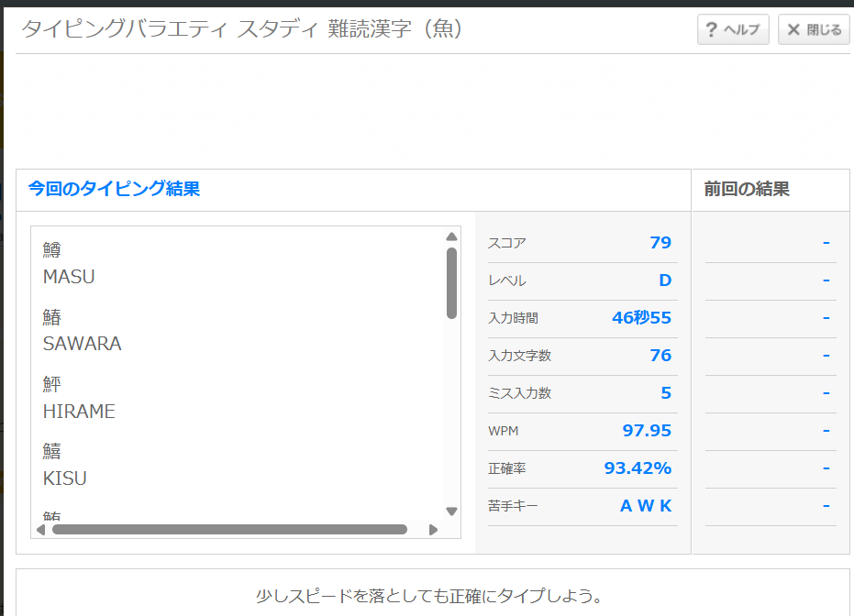Open the ヘルプ help button
This screenshot has width=854, height=616.
click(733, 29)
